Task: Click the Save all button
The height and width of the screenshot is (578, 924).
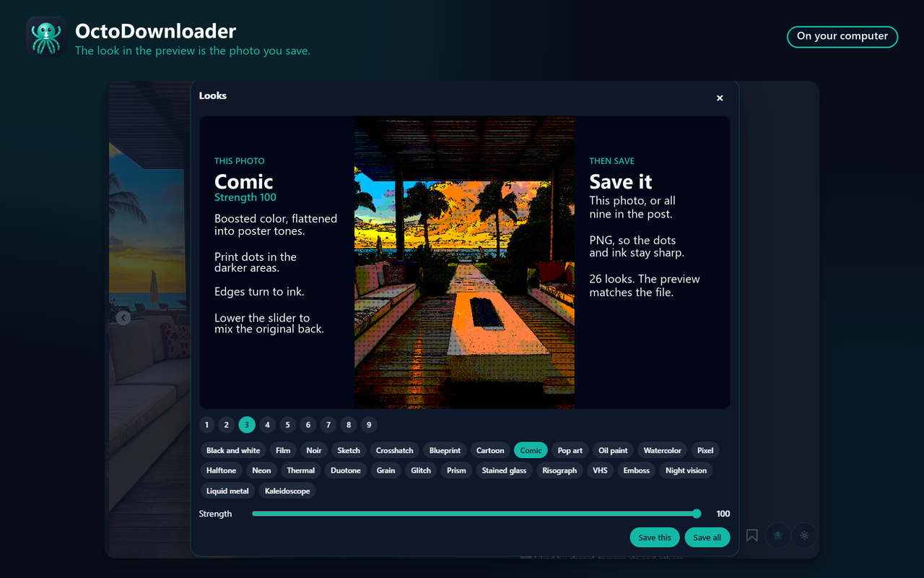Action: click(707, 538)
